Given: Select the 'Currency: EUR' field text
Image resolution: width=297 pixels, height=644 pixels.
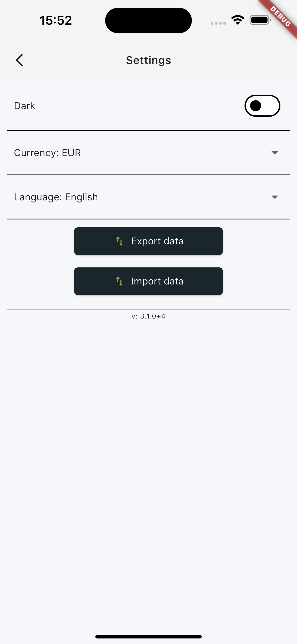Looking at the screenshot, I should (47, 153).
